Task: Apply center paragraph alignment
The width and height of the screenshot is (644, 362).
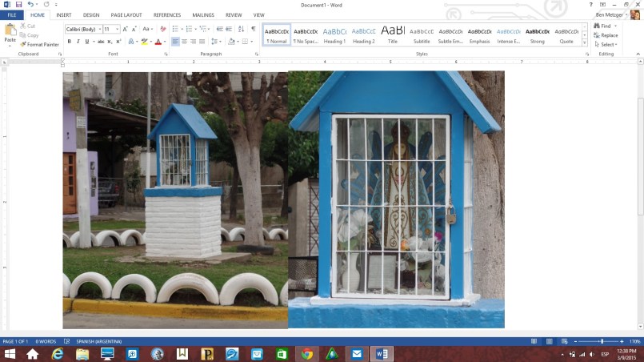Action: pos(185,42)
